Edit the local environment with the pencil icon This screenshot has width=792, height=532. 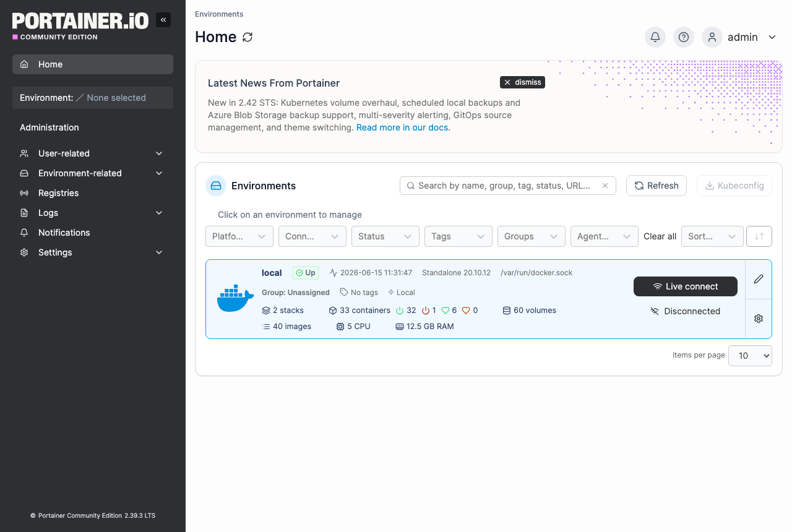click(x=759, y=279)
